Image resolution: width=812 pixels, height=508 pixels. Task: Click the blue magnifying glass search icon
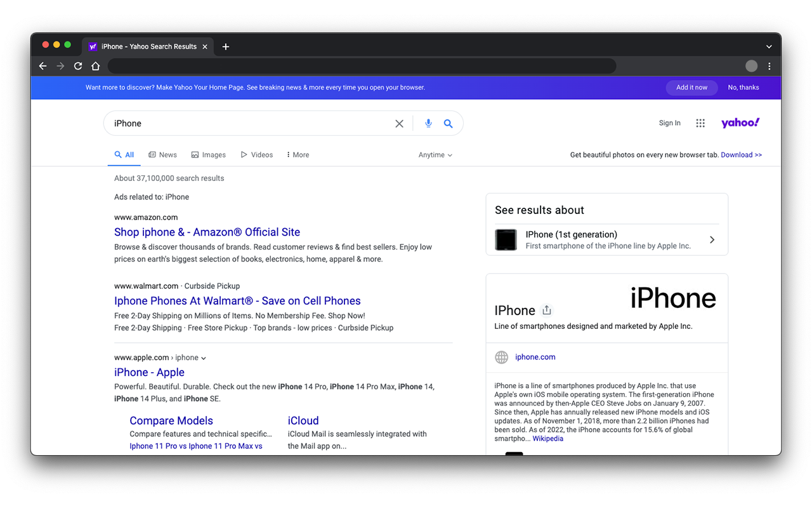[448, 123]
